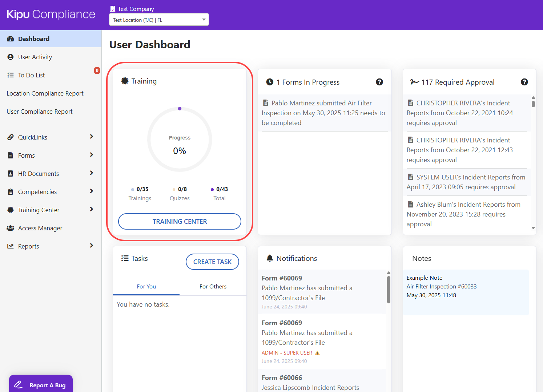The image size is (543, 392).
Task: Click the Notifications panel scrollbar
Action: coord(389,289)
